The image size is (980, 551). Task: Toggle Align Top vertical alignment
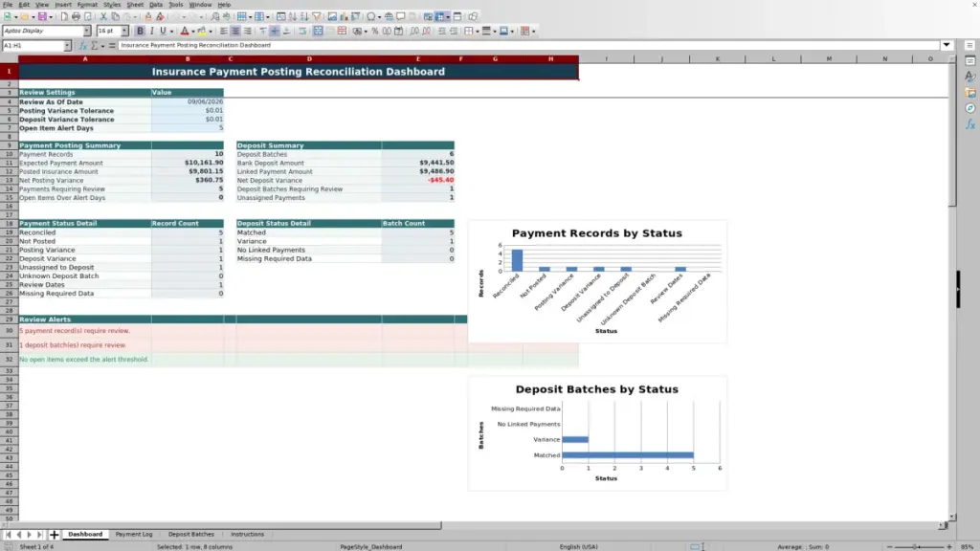pyautogui.click(x=263, y=32)
